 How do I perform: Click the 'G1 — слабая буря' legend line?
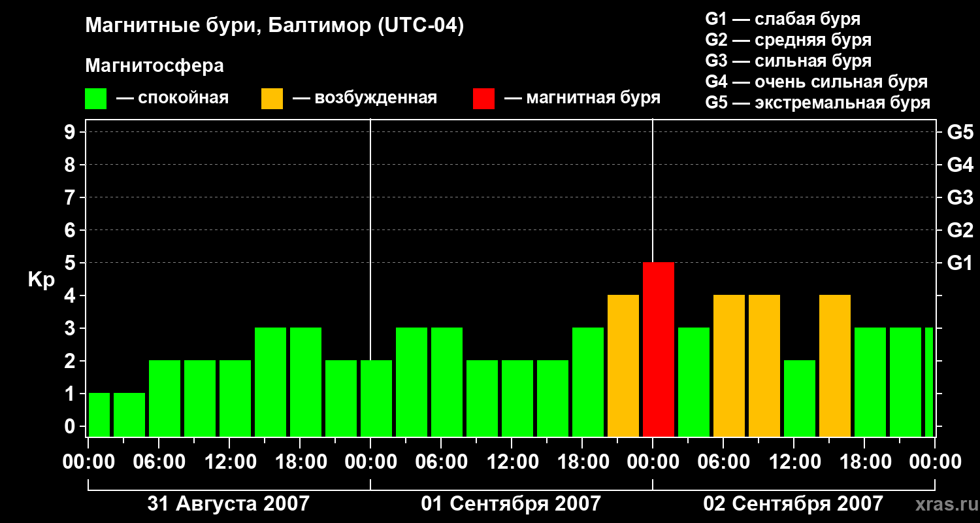pos(783,19)
